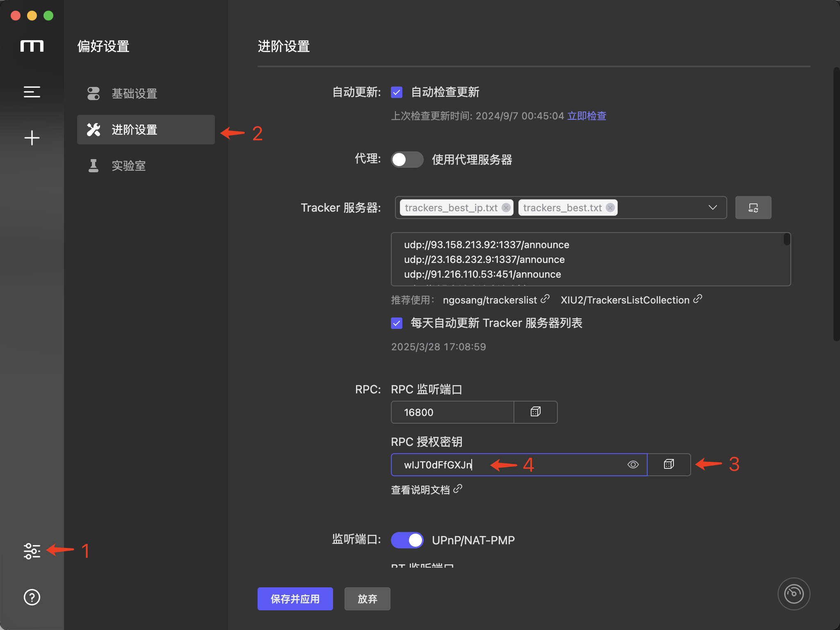The height and width of the screenshot is (630, 840).
Task: Open preferences from the sidebar gear icon
Action: tap(32, 551)
